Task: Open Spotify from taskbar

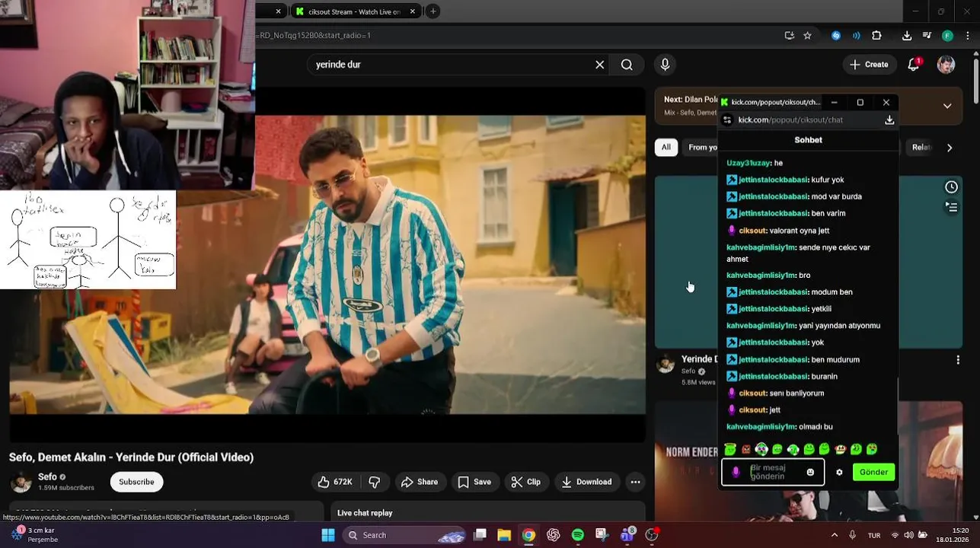Action: click(x=577, y=535)
